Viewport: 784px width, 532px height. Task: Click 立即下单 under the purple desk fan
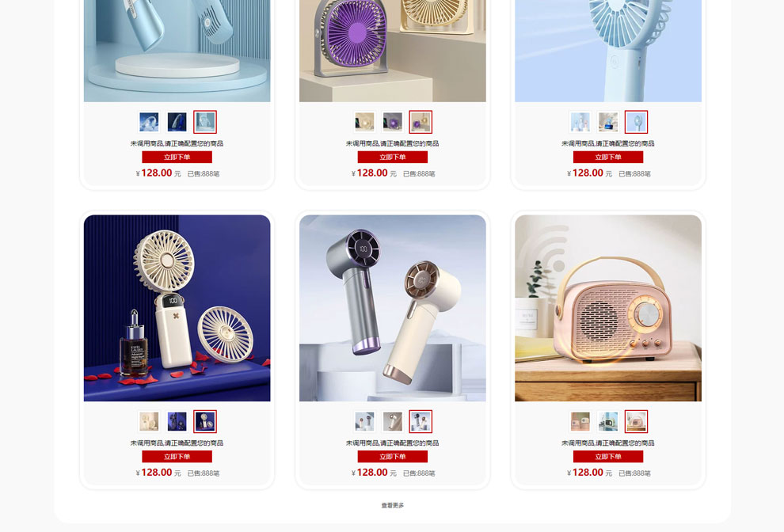[393, 157]
